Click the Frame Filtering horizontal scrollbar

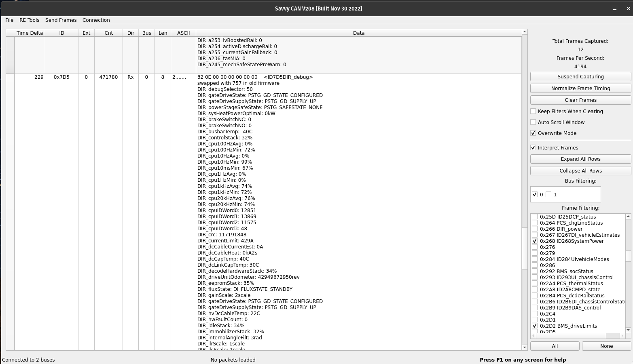coord(578,336)
